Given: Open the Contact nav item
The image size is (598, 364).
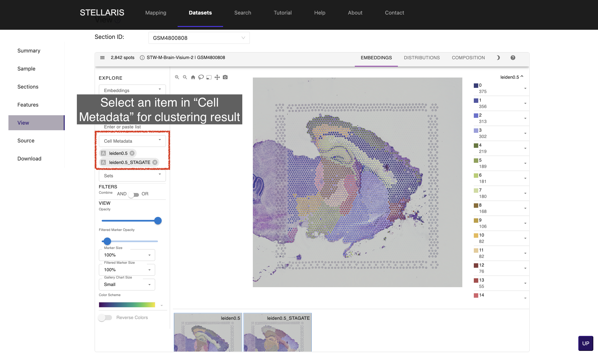Looking at the screenshot, I should pyautogui.click(x=394, y=13).
